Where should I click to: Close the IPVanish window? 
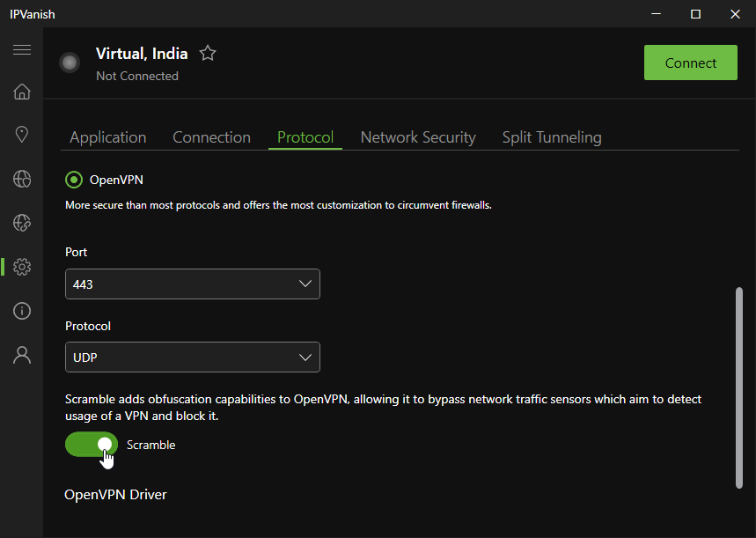pos(735,14)
